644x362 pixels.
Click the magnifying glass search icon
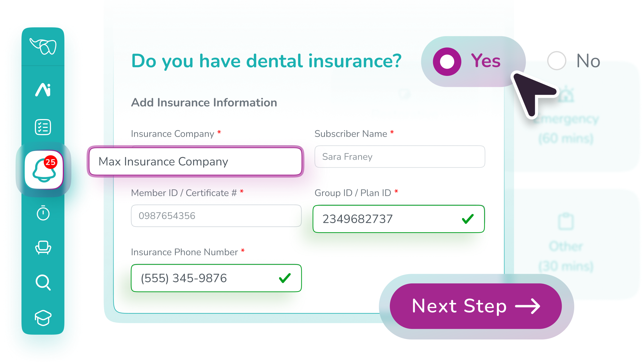[x=43, y=282]
